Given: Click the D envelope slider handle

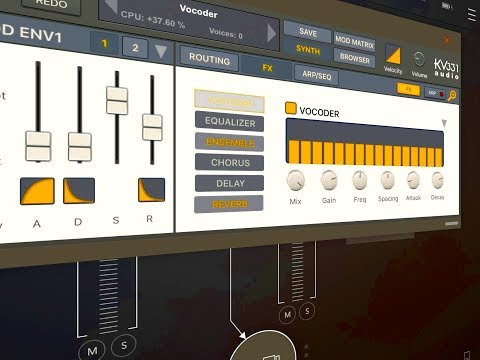Looking at the screenshot, I should coord(80,147).
